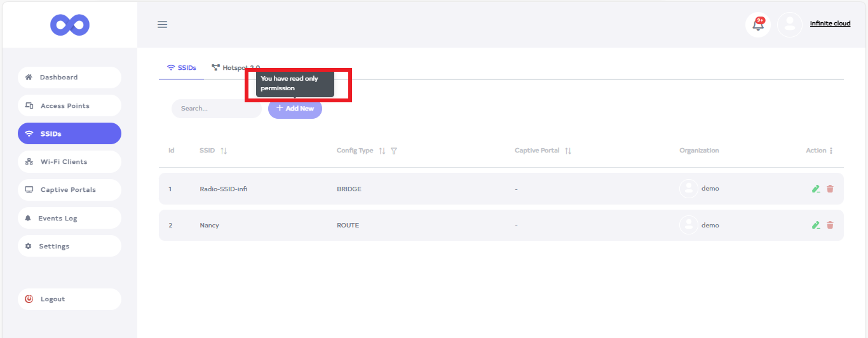The image size is (868, 338).
Task: Delete the Radio-SSID-infi entry
Action: pyautogui.click(x=830, y=189)
